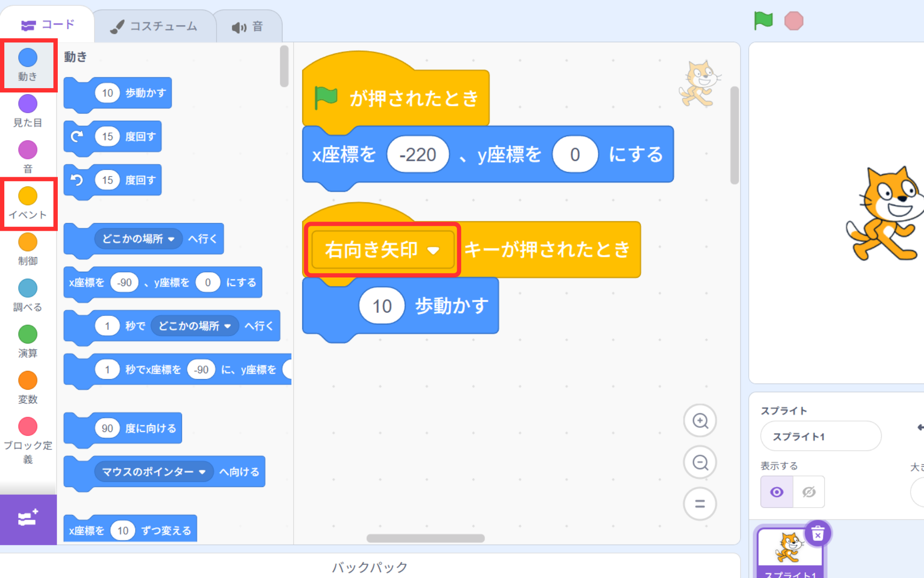Zoom in on the code workspace
Screen dimensions: 924x578
(x=700, y=420)
